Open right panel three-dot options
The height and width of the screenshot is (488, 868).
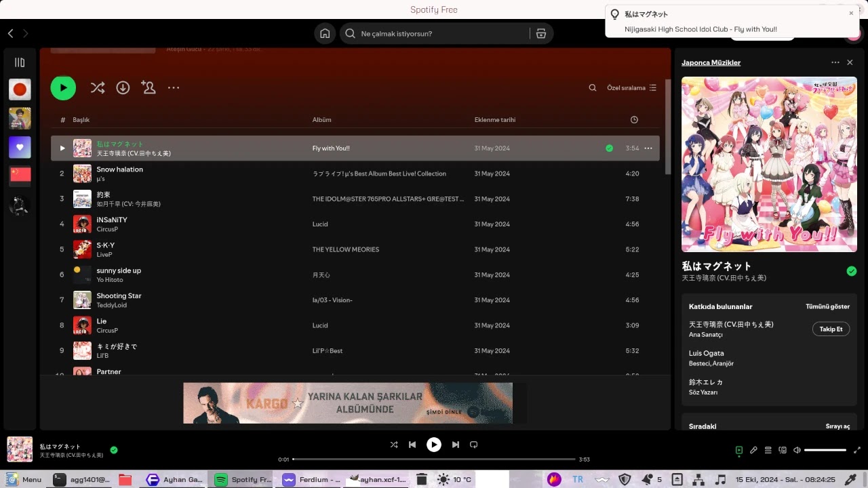pos(835,62)
